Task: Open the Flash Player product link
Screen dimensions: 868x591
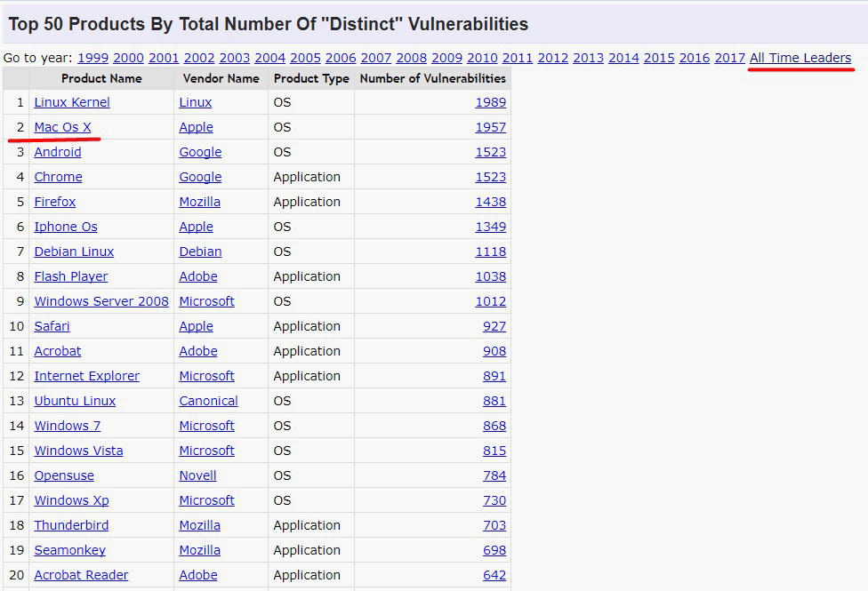Action: point(71,276)
